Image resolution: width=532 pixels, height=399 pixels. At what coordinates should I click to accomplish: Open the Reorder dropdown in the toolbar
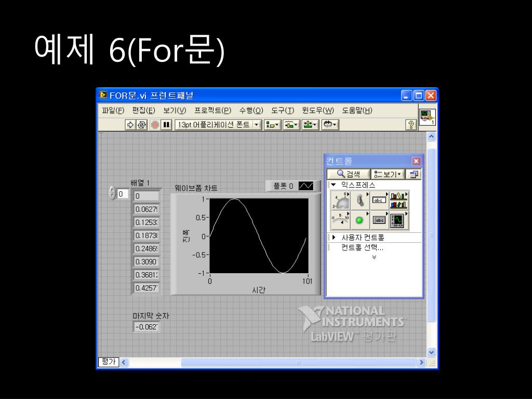tap(330, 125)
